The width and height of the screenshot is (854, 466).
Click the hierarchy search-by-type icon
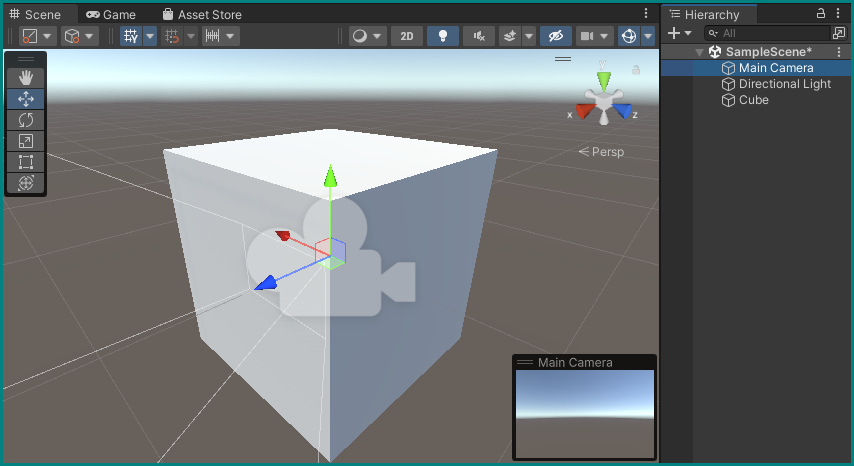[x=838, y=33]
